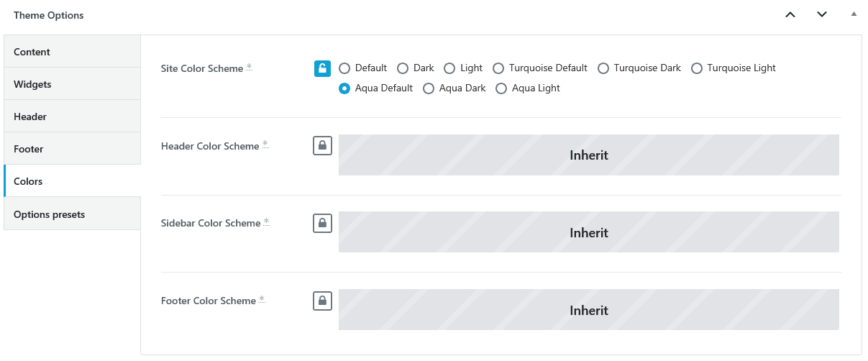
Task: Unlock the Footer Color Scheme lock icon
Action: [322, 301]
